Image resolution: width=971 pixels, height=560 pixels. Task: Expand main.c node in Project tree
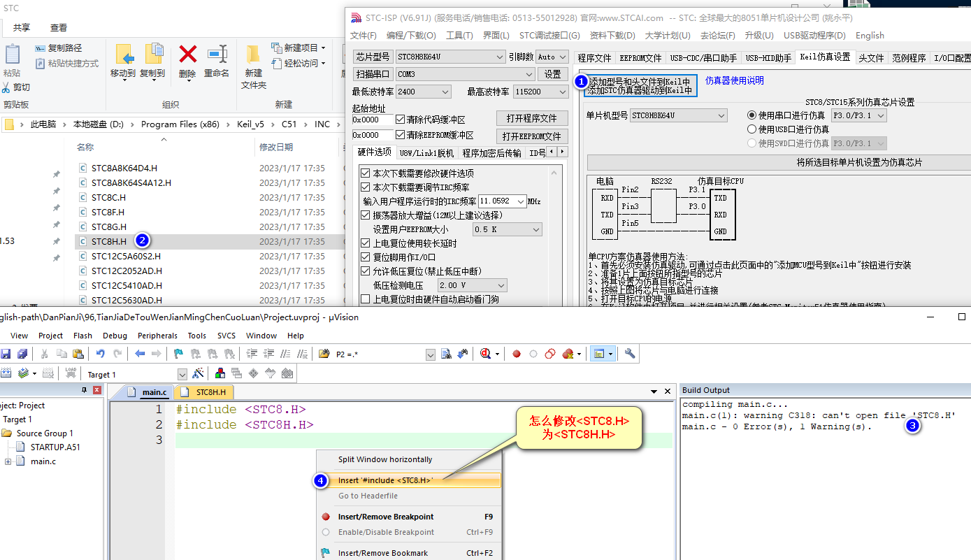pyautogui.click(x=8, y=461)
